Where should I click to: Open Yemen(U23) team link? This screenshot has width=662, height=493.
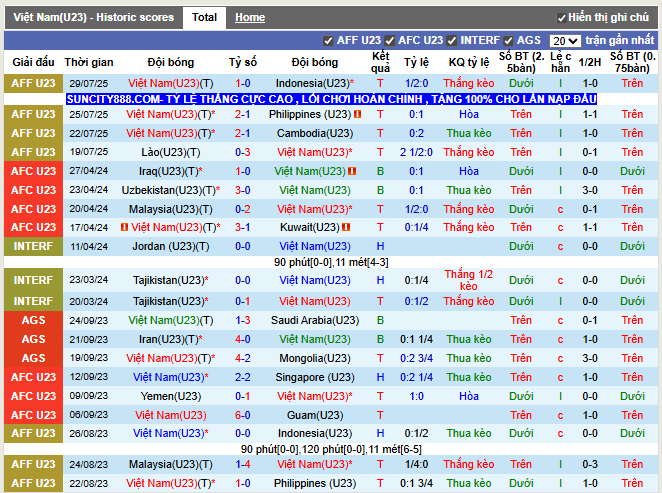171,396
